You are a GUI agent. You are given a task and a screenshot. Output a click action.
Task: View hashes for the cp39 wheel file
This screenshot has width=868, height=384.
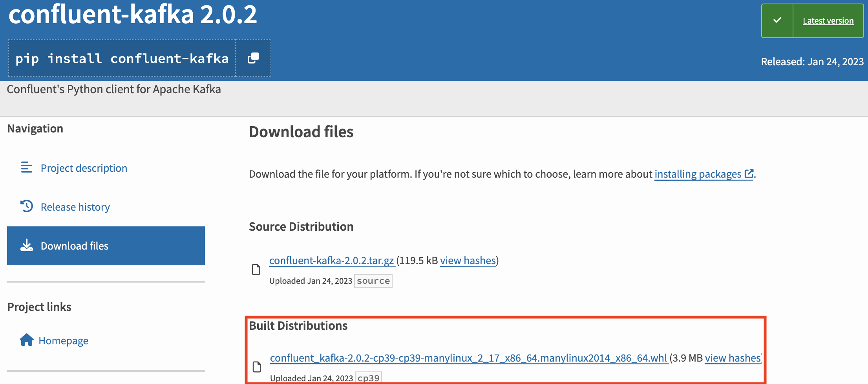click(x=733, y=358)
